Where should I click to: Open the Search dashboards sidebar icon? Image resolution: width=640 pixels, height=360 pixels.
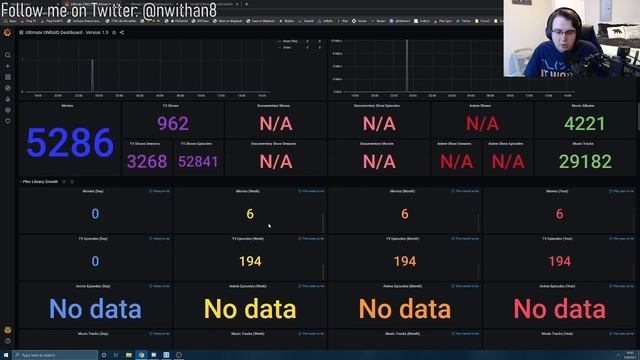(7, 55)
